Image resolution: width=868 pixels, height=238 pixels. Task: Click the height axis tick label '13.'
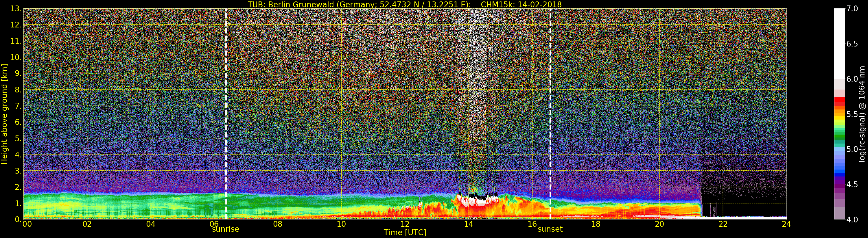(16, 9)
